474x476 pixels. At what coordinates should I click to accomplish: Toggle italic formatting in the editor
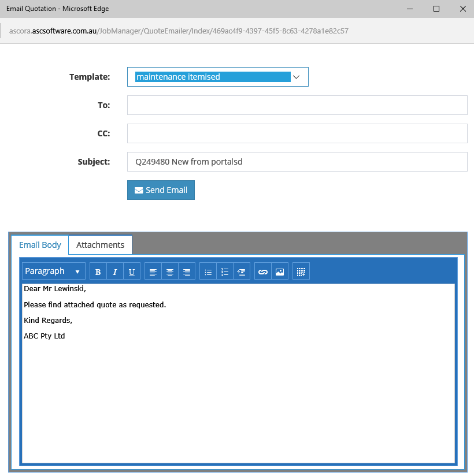pos(115,272)
